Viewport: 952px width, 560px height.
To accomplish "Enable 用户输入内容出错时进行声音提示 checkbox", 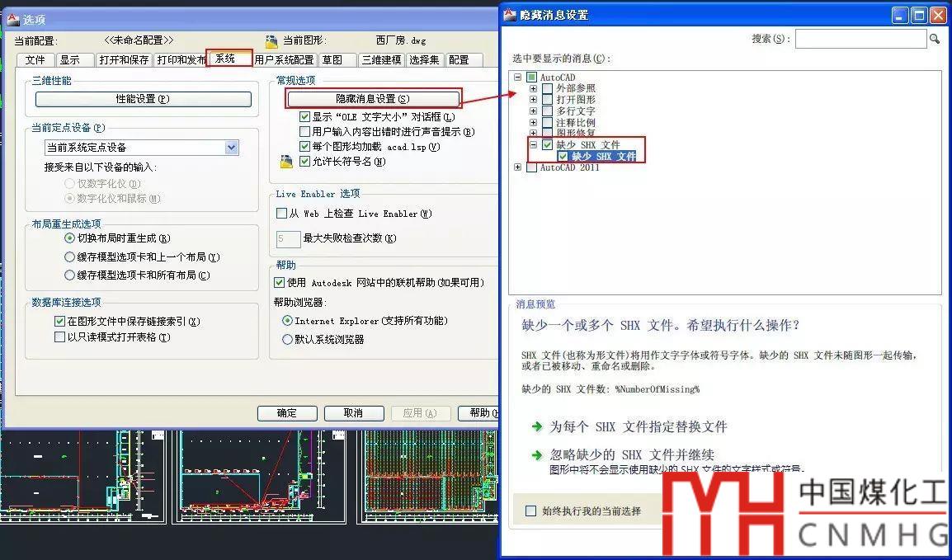I will [x=304, y=131].
